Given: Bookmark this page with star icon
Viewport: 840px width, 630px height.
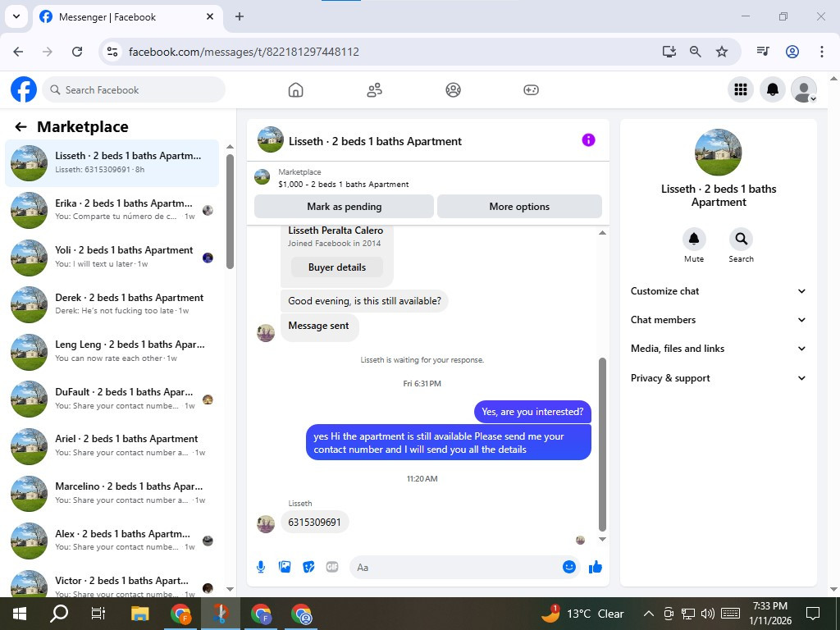Looking at the screenshot, I should (722, 52).
